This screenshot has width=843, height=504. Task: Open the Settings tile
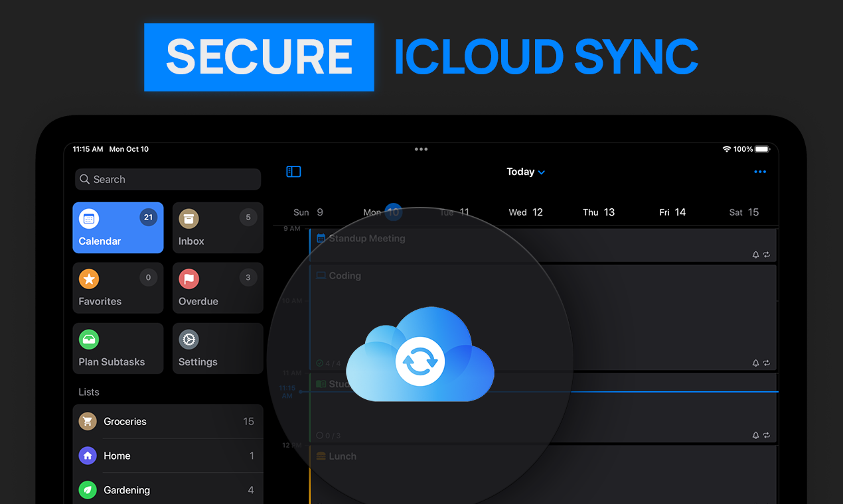[218, 348]
